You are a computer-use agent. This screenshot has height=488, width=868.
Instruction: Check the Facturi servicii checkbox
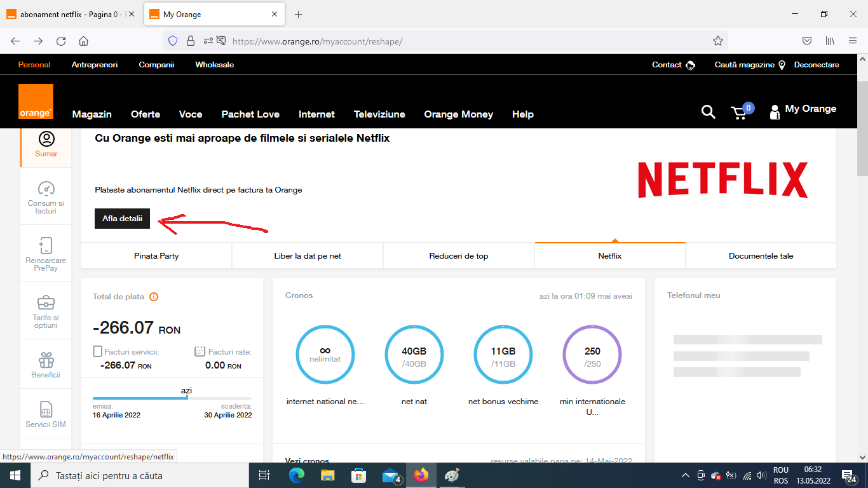point(98,350)
